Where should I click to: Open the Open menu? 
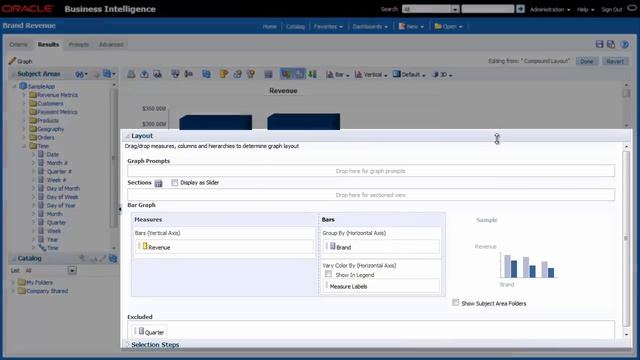[448, 27]
